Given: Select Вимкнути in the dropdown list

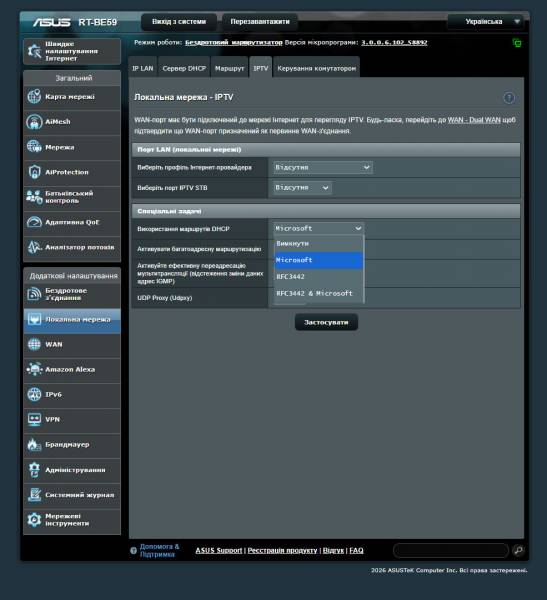Looking at the screenshot, I should [x=318, y=243].
